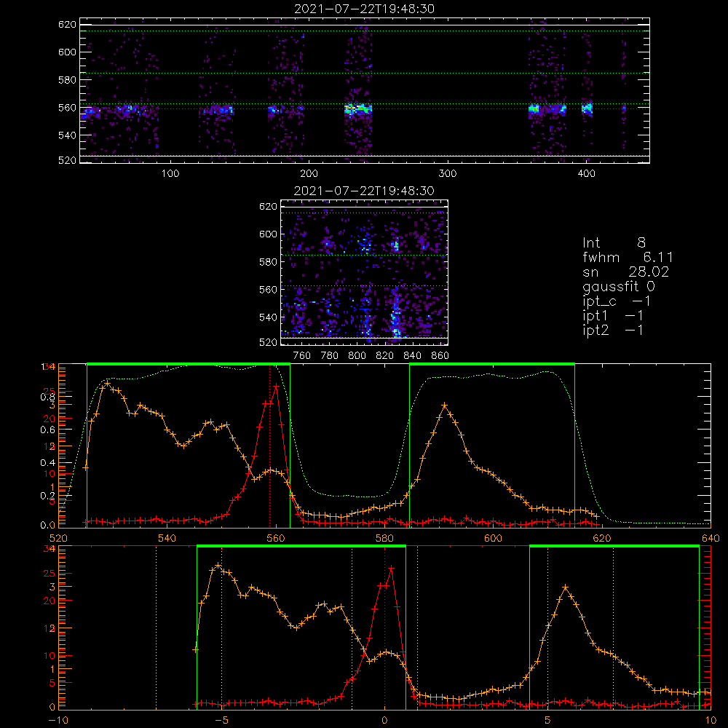Select the 'ipt1 -1' readout
Screen dimensions: 728x728
pyautogui.click(x=613, y=316)
